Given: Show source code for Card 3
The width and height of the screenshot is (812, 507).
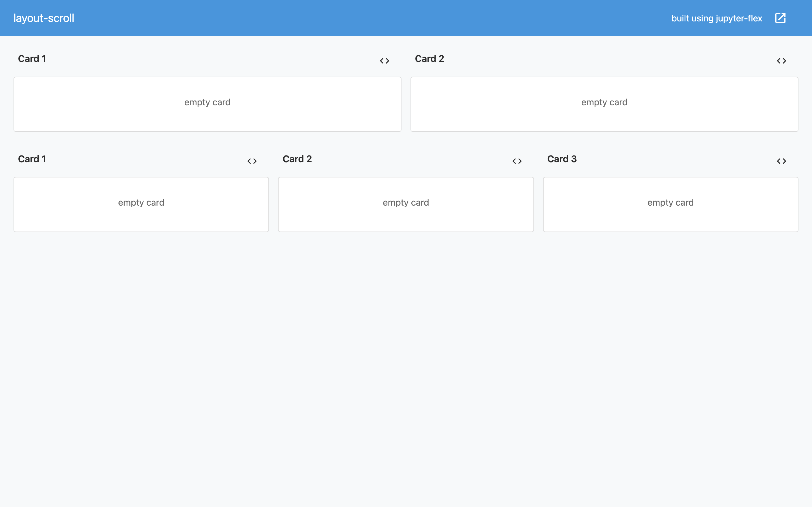Looking at the screenshot, I should [x=782, y=161].
